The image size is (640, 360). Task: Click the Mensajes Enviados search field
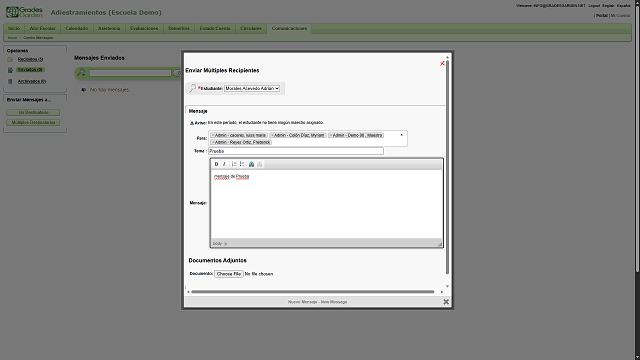130,73
